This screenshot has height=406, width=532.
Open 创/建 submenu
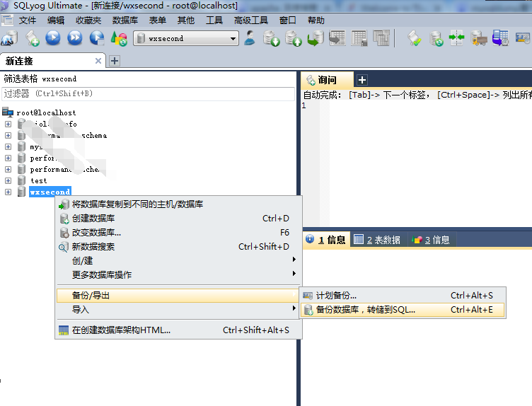[x=178, y=260]
